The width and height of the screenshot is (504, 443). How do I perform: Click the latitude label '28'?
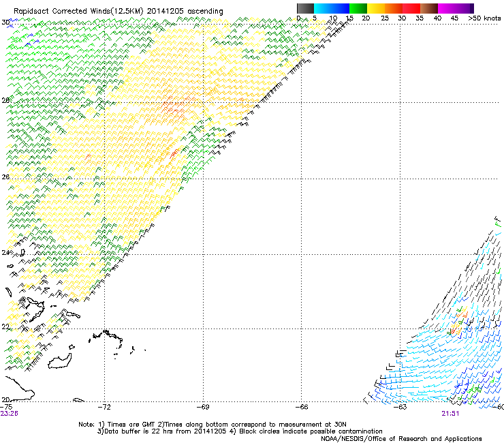pyautogui.click(x=5, y=101)
